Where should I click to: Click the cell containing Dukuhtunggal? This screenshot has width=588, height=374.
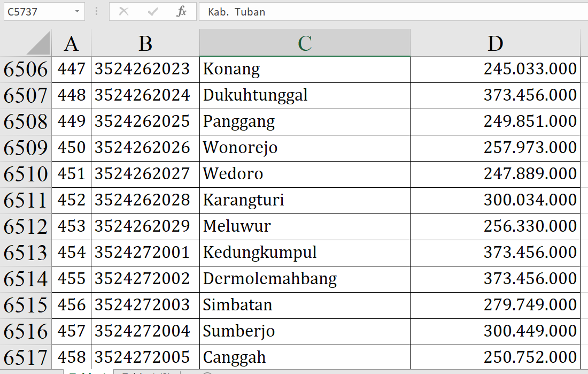[305, 95]
